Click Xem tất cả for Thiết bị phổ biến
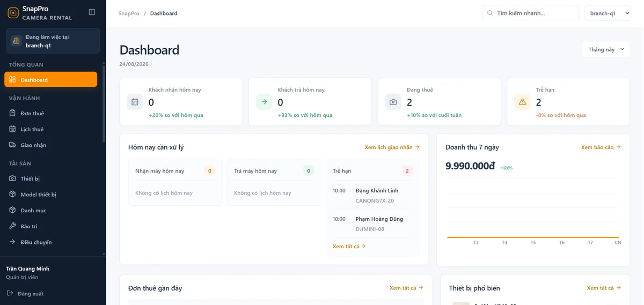 604,288
